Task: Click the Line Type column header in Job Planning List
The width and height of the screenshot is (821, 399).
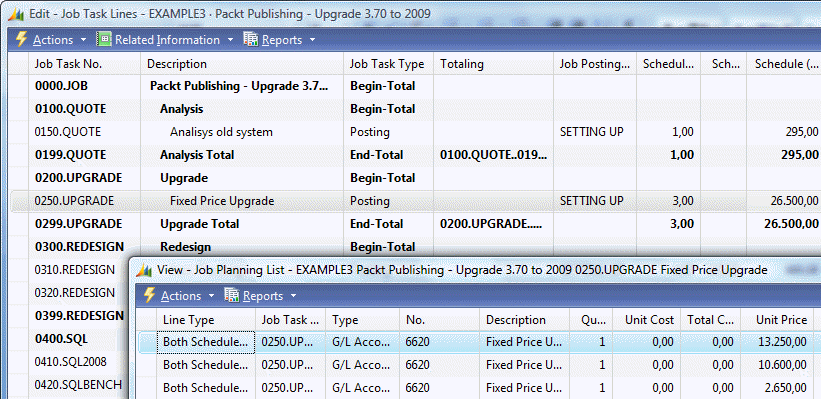Action: pyautogui.click(x=206, y=319)
